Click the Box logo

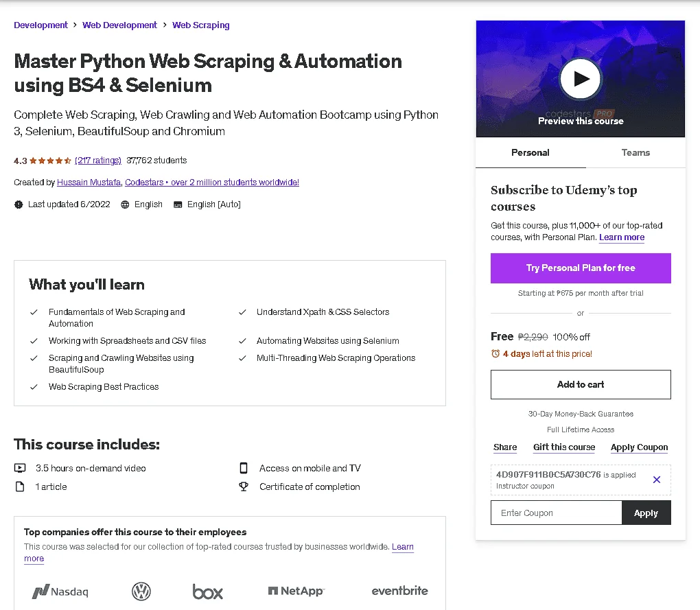coord(207,591)
